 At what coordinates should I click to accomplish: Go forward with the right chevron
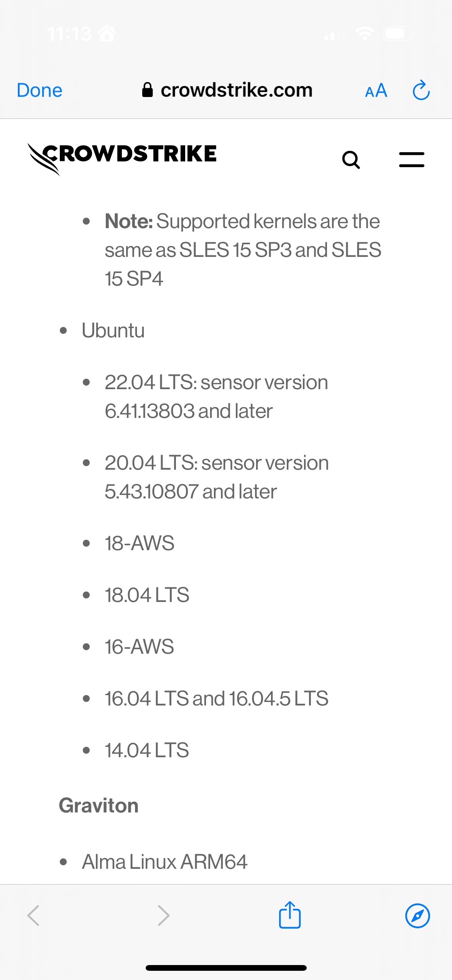[164, 916]
